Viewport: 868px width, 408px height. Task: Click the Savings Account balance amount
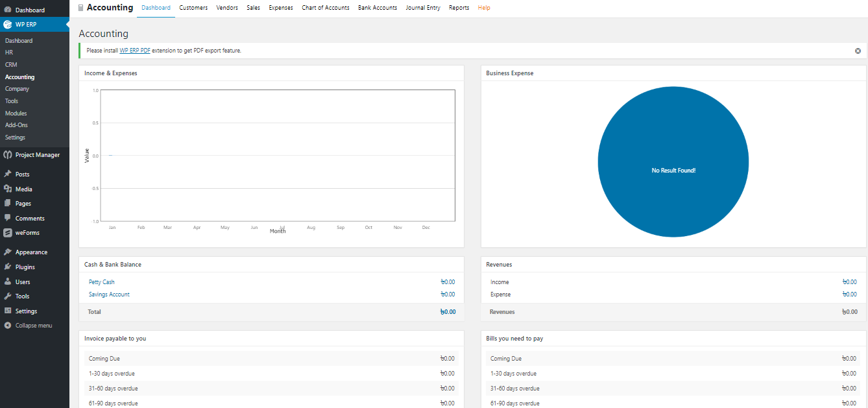click(448, 294)
